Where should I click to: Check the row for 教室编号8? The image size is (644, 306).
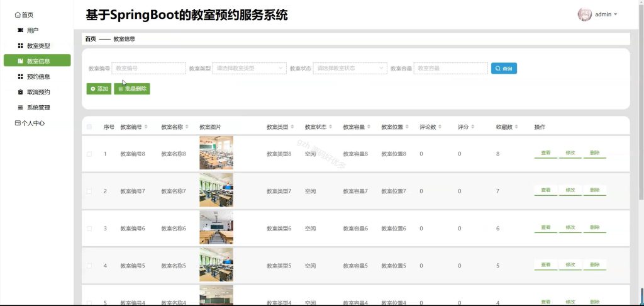[89, 154]
